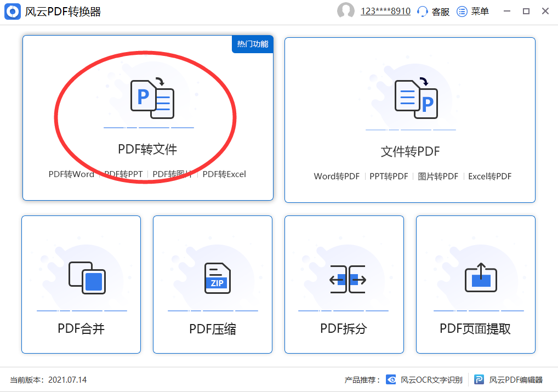The height and width of the screenshot is (392, 558).
Task: Open 风云PDF编辑器 product link
Action: pyautogui.click(x=516, y=380)
